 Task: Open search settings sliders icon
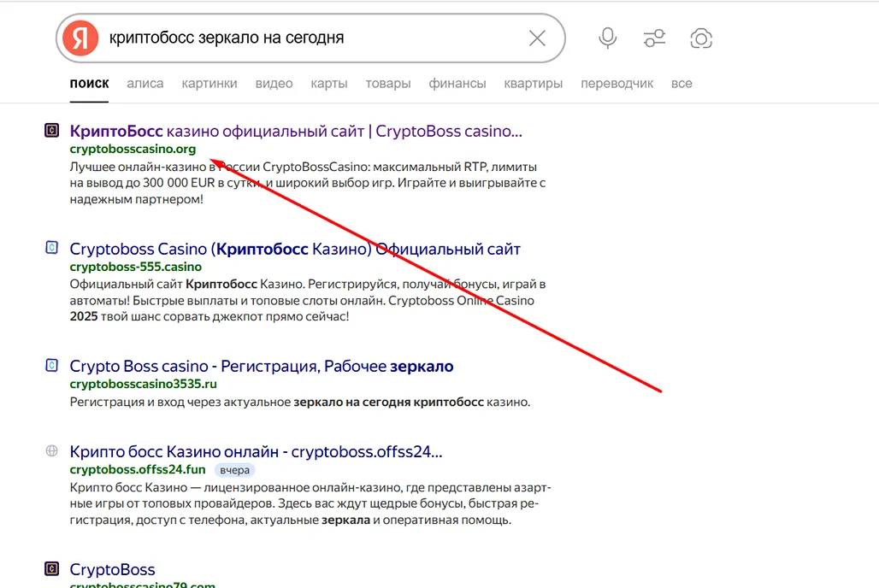pyautogui.click(x=654, y=38)
